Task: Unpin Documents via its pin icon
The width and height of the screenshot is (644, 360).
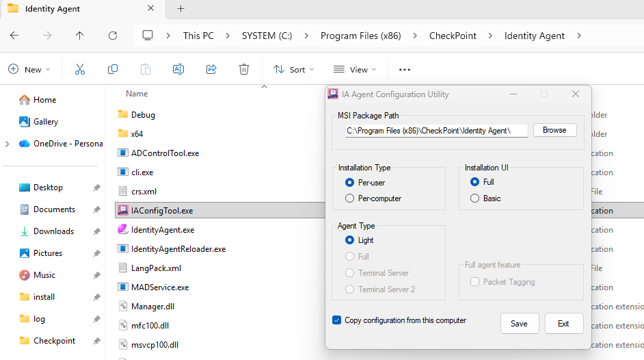Action: [x=96, y=209]
